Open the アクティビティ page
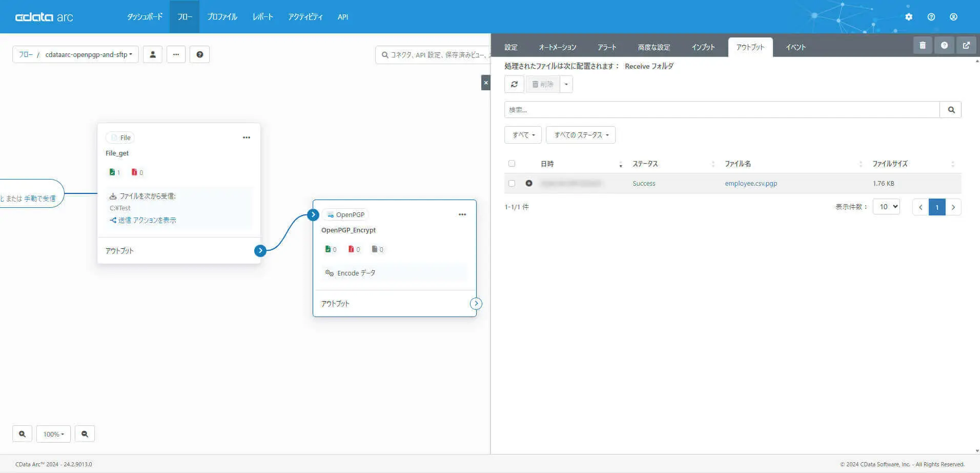The width and height of the screenshot is (980, 473). tap(305, 17)
